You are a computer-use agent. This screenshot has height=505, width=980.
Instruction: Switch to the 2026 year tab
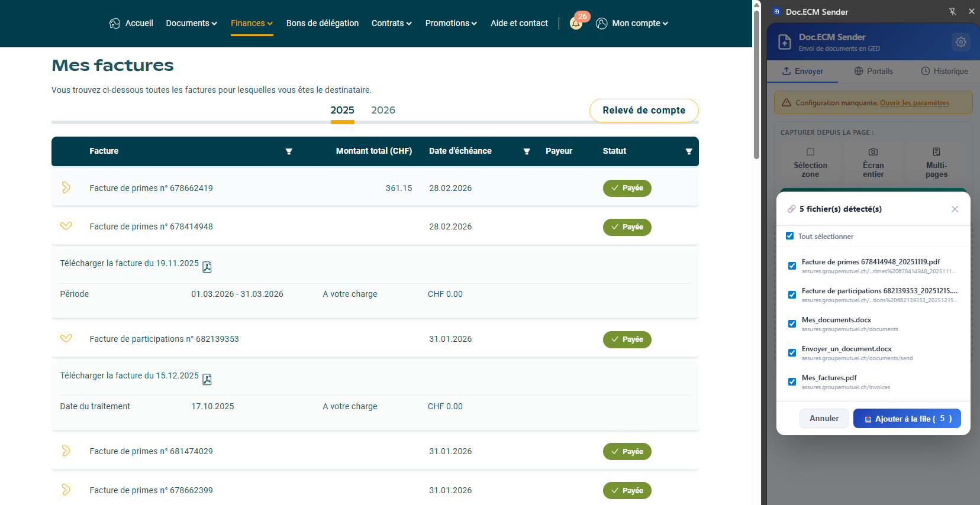[x=383, y=110]
